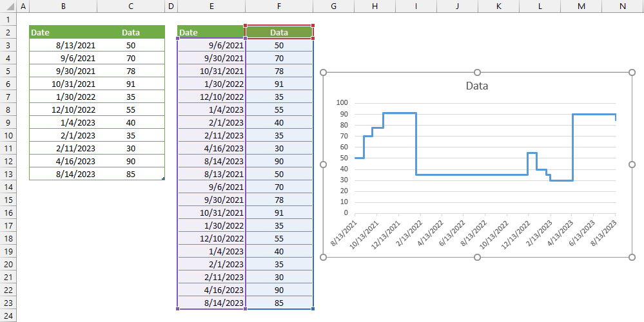Screen dimensions: 644x322
Task: Select cell F15 containing 78
Action: [x=279, y=200]
